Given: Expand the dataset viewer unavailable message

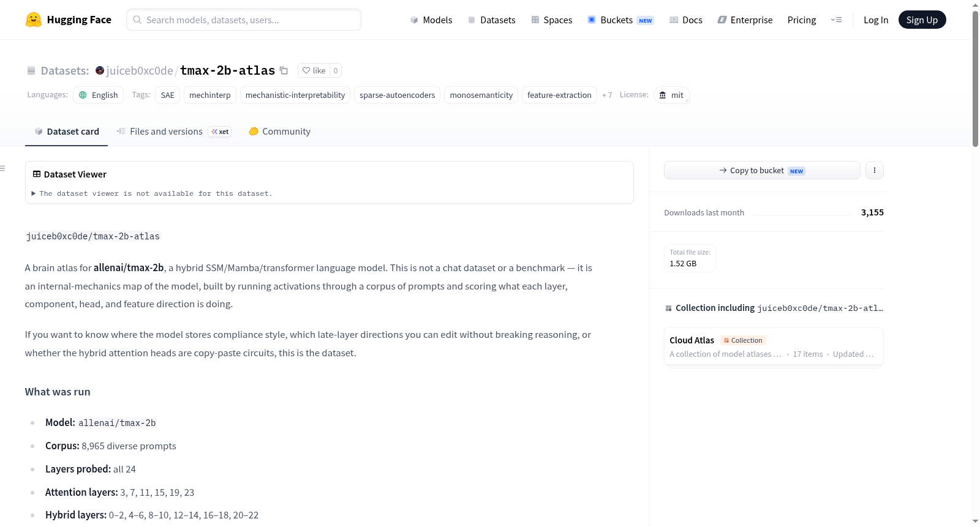Looking at the screenshot, I should [153, 193].
